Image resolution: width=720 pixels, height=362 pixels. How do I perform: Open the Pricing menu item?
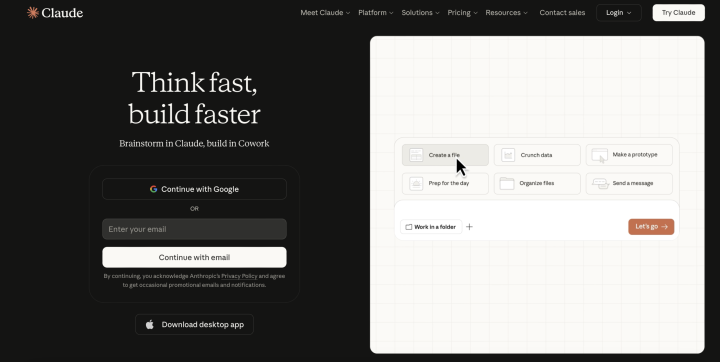click(x=462, y=12)
